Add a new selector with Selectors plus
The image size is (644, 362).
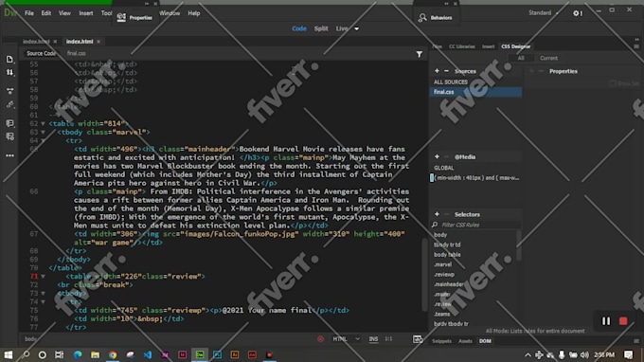point(437,214)
